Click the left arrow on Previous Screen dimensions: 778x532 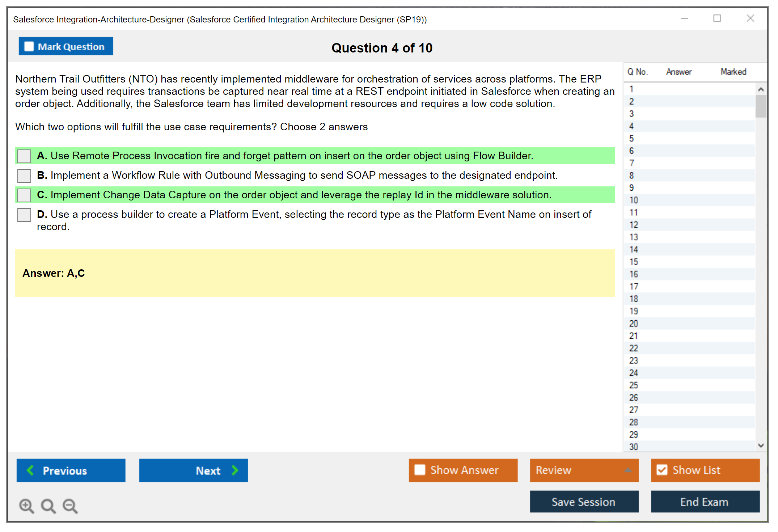click(30, 470)
